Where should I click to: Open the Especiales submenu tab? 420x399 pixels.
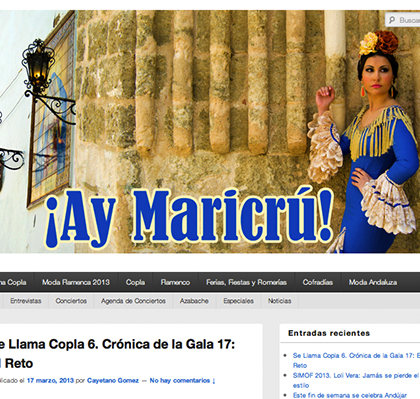click(x=238, y=301)
